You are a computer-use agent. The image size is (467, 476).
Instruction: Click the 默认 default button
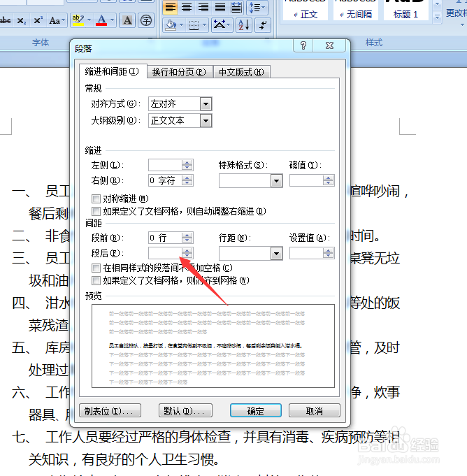185,411
